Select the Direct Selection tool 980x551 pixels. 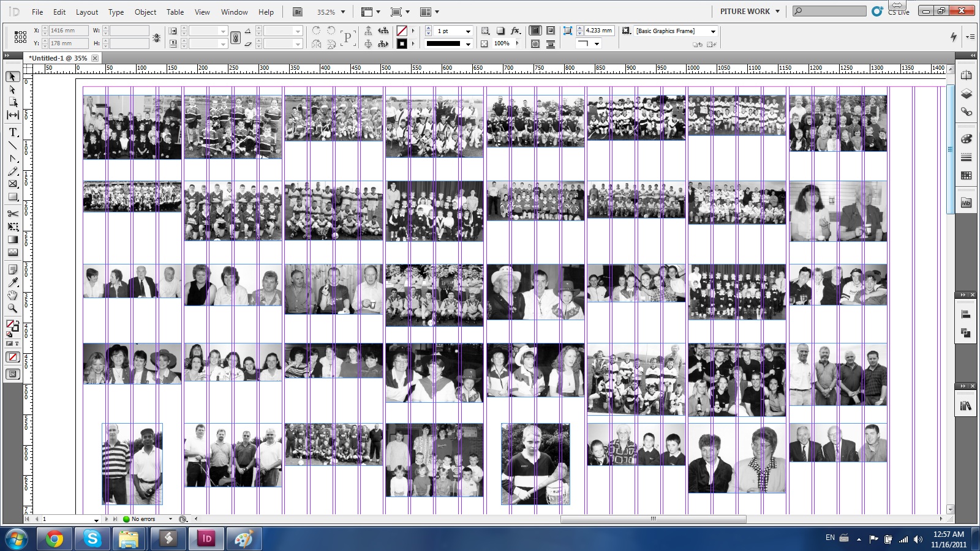(13, 89)
